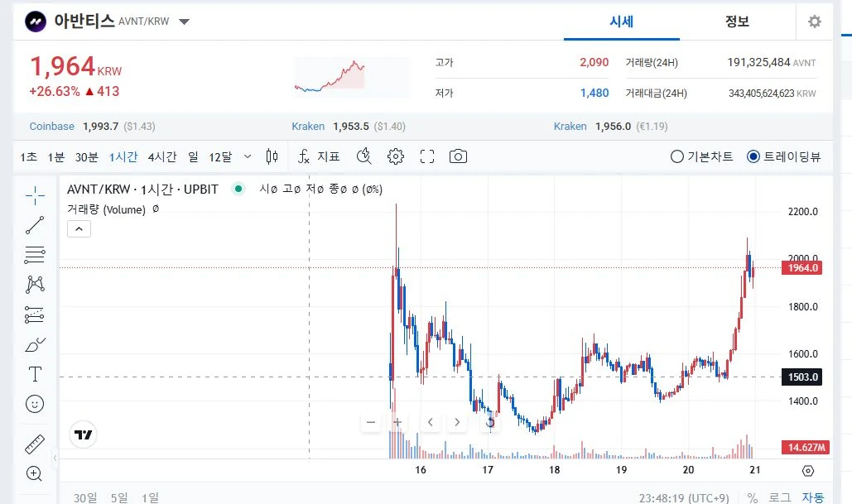Click the mini price sparkline chart
The image size is (852, 504).
352,77
